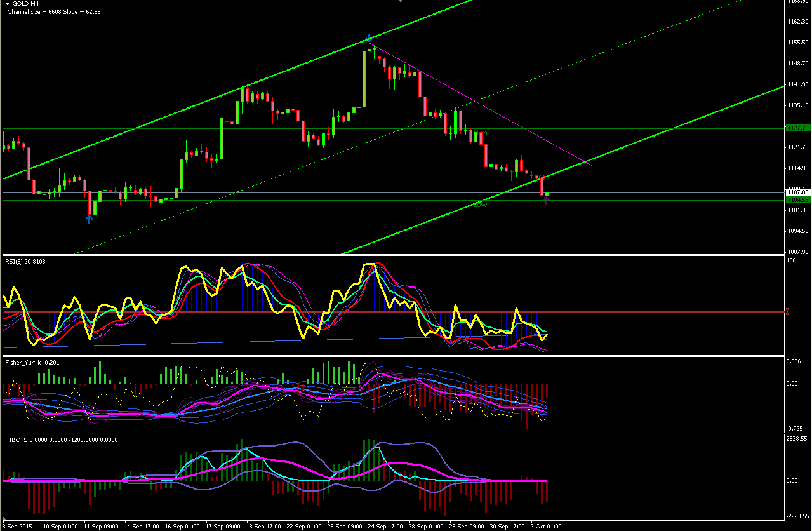
Task: Click the Low text label near the channel line
Action: pos(480,205)
